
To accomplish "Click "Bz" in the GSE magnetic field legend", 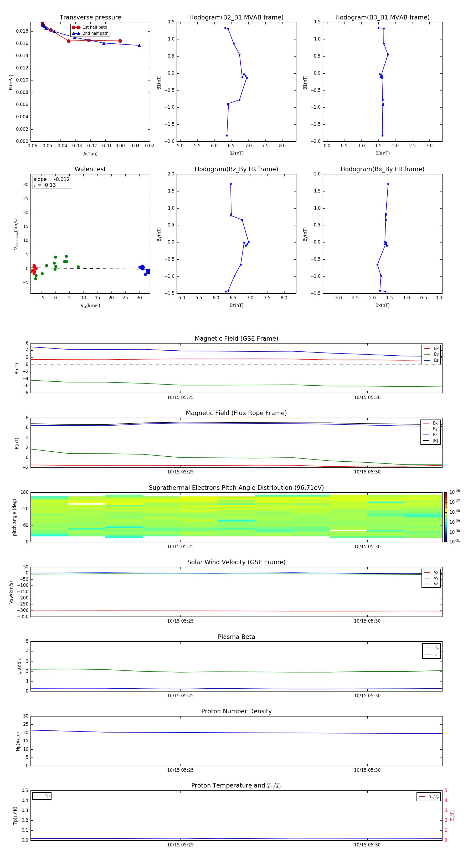I will tap(436, 360).
